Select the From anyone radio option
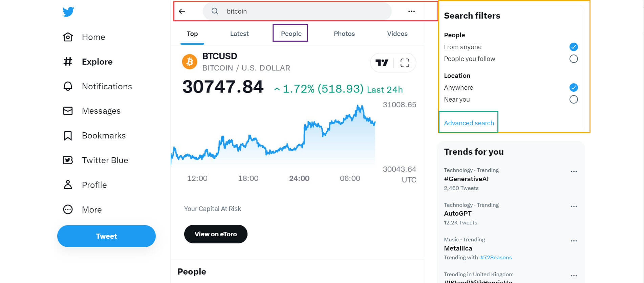Image resolution: width=644 pixels, height=283 pixels. [573, 47]
